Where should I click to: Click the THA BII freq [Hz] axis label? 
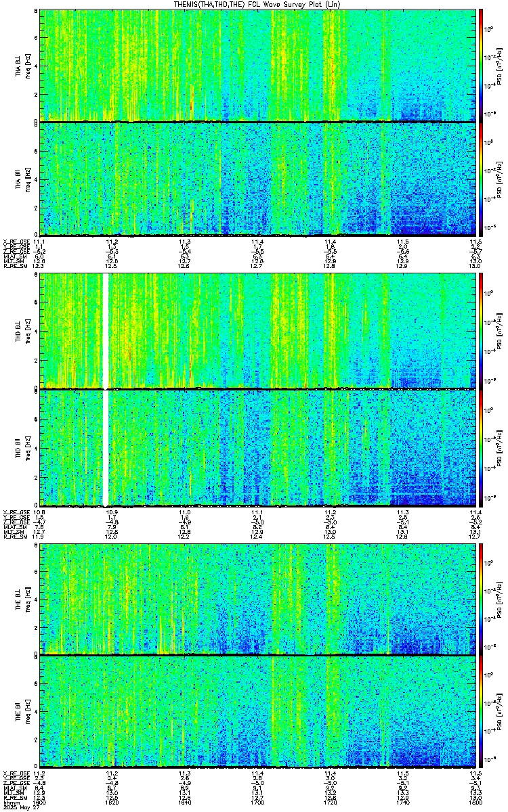(28, 179)
